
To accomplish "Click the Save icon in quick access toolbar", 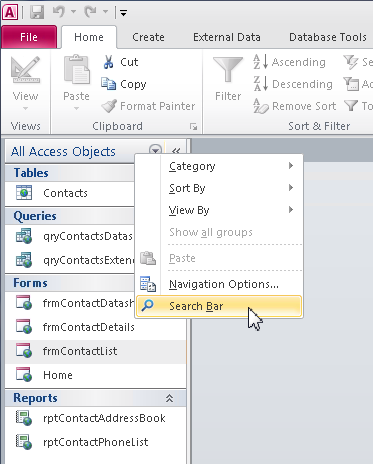I will [x=37, y=12].
